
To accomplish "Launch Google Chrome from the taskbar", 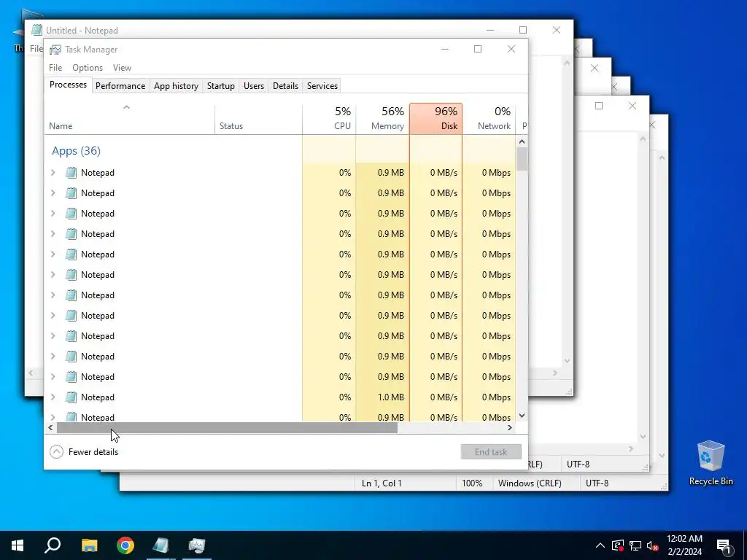I will [125, 545].
